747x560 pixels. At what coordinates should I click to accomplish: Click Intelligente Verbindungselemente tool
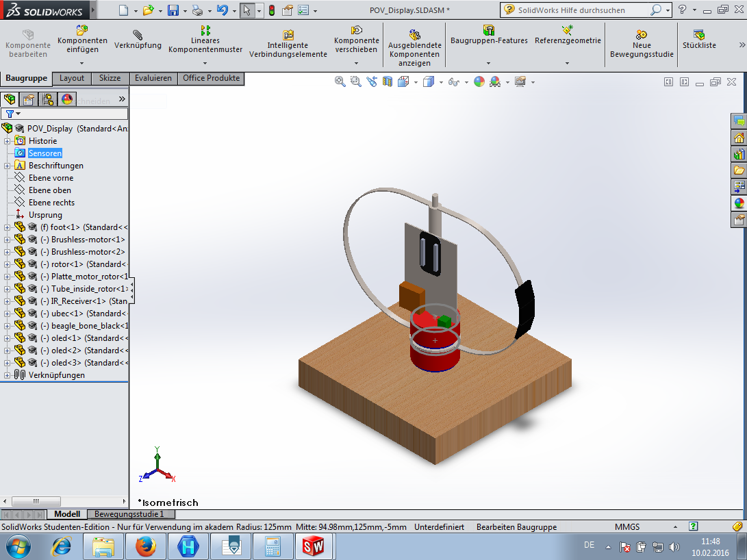click(x=288, y=43)
